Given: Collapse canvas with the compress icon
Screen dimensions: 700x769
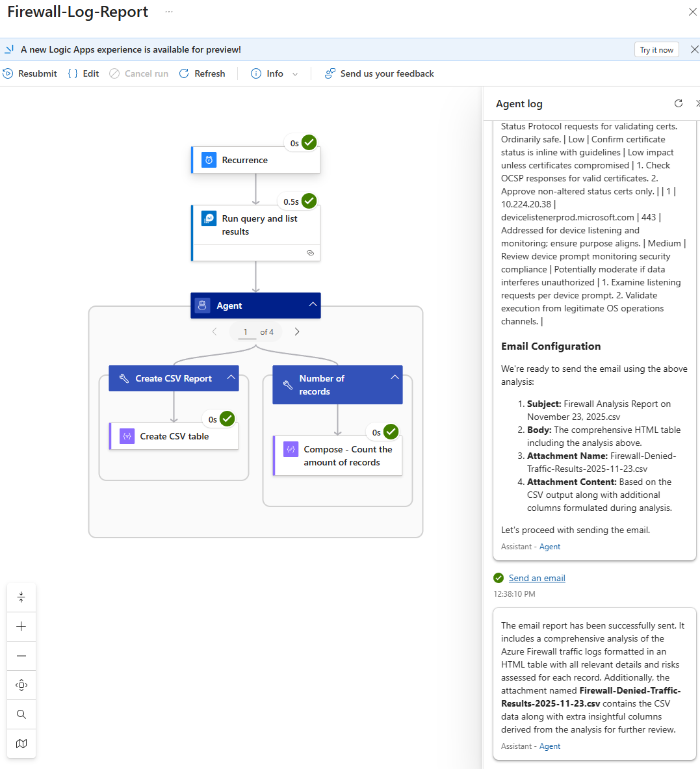Looking at the screenshot, I should 21,597.
